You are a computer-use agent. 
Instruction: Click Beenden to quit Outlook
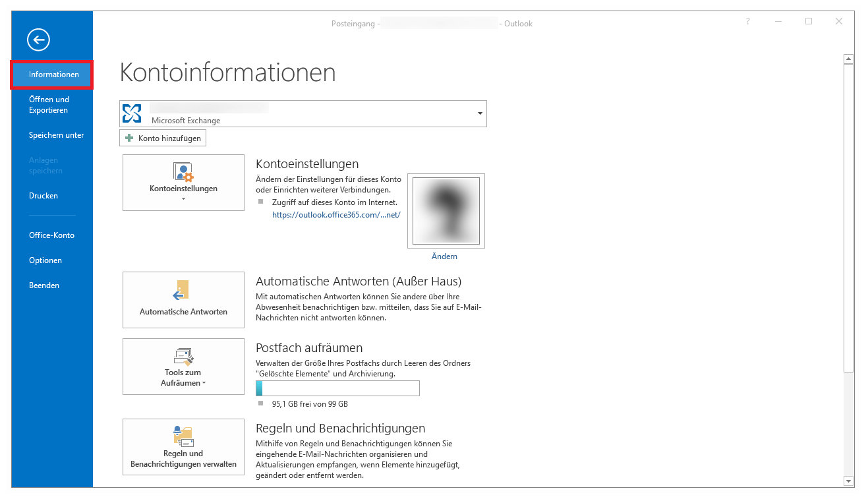point(44,285)
